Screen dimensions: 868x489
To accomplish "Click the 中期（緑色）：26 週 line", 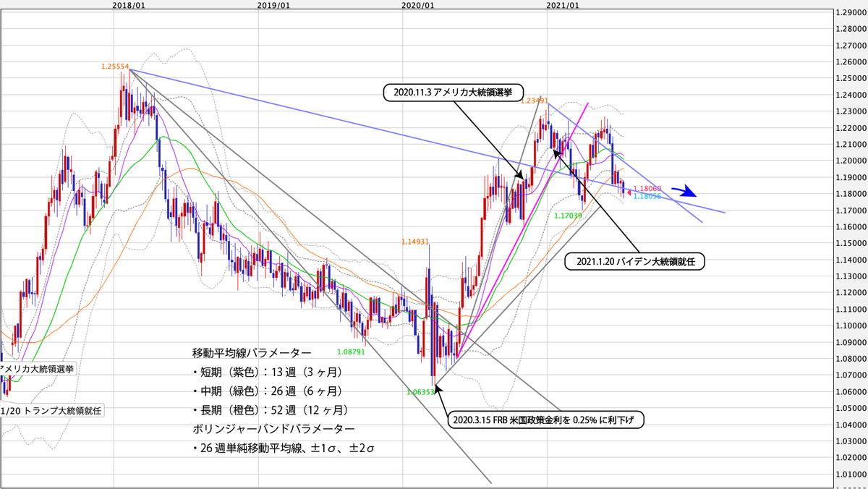I will point(267,391).
